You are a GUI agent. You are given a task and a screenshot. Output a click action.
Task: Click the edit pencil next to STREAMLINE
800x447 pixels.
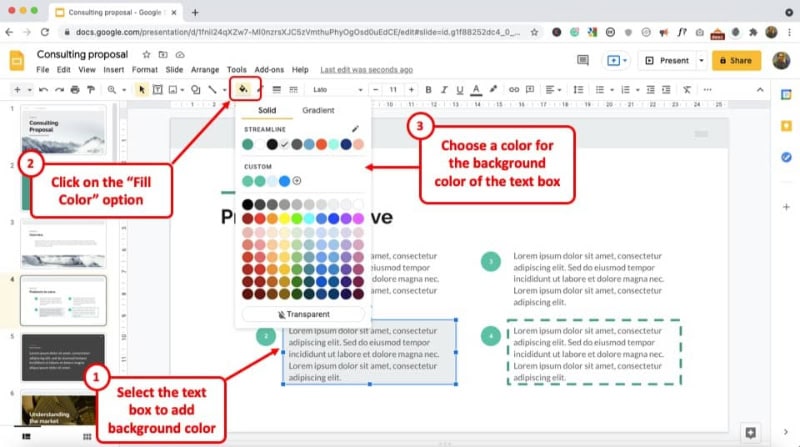point(355,129)
